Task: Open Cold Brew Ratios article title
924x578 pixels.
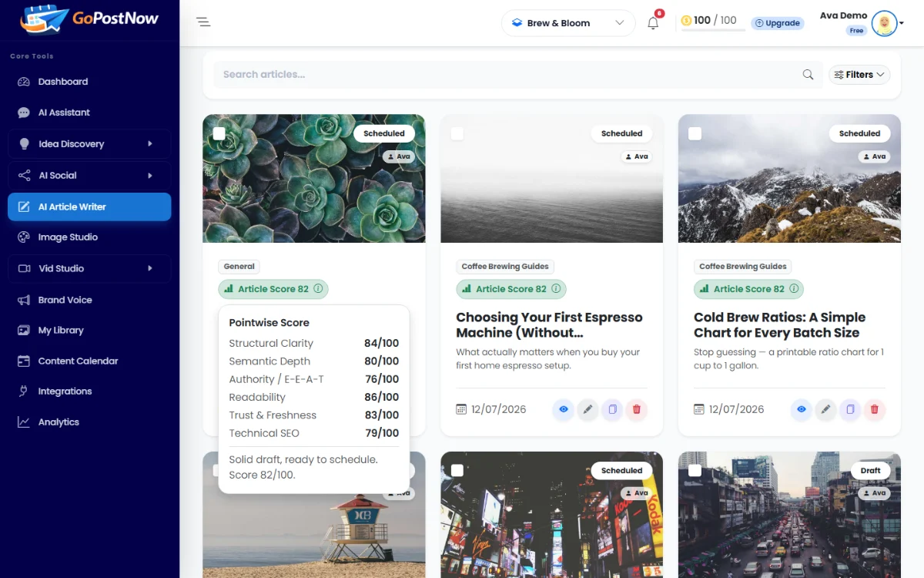Action: point(779,325)
